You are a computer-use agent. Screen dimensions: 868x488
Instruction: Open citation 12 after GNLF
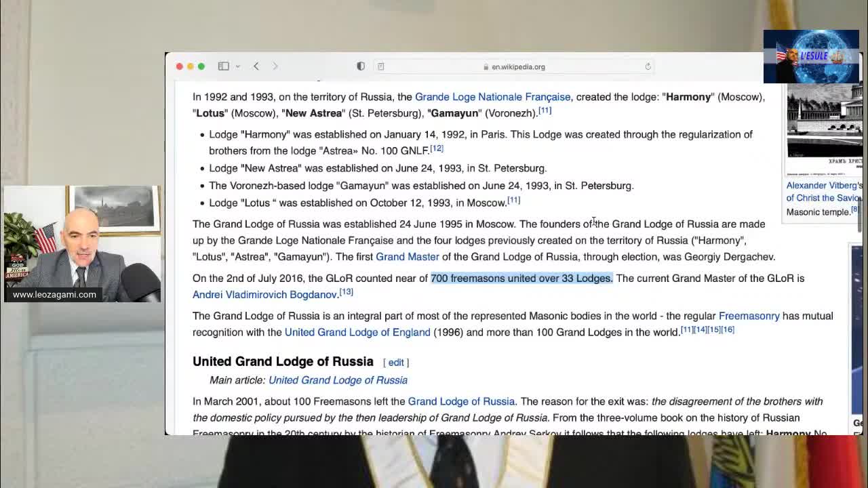pos(437,148)
